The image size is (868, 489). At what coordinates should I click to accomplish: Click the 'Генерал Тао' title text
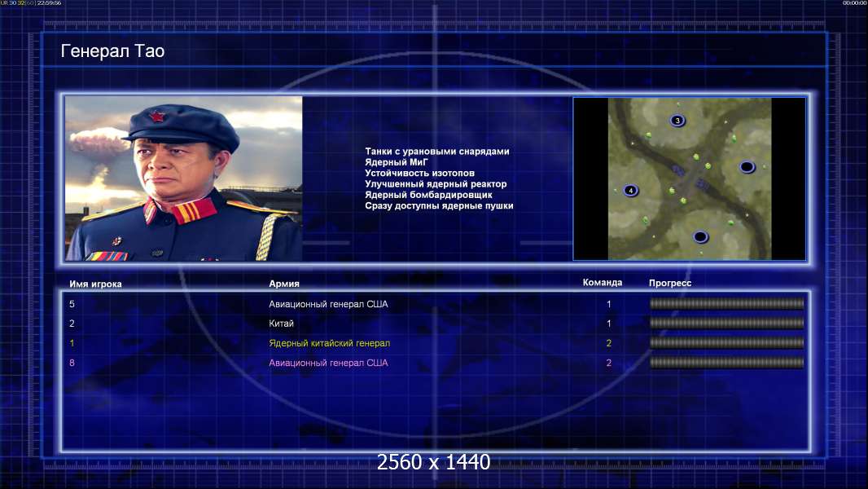[x=112, y=51]
